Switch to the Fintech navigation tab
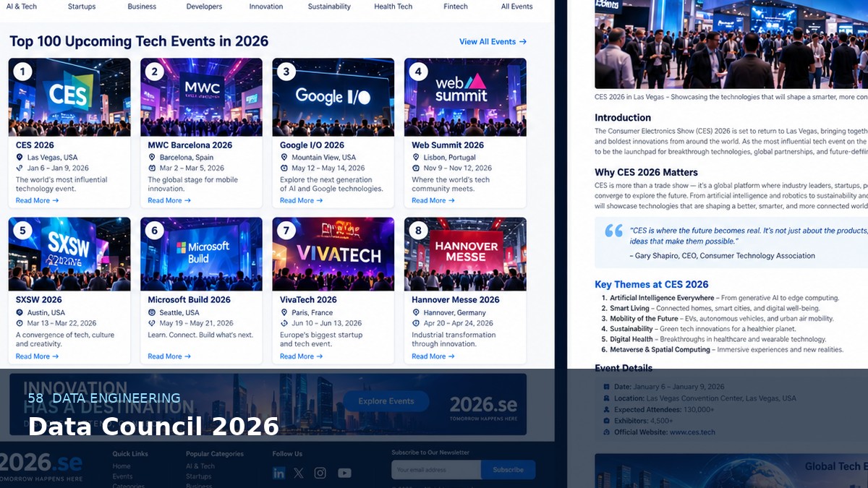868x488 pixels. click(x=456, y=7)
